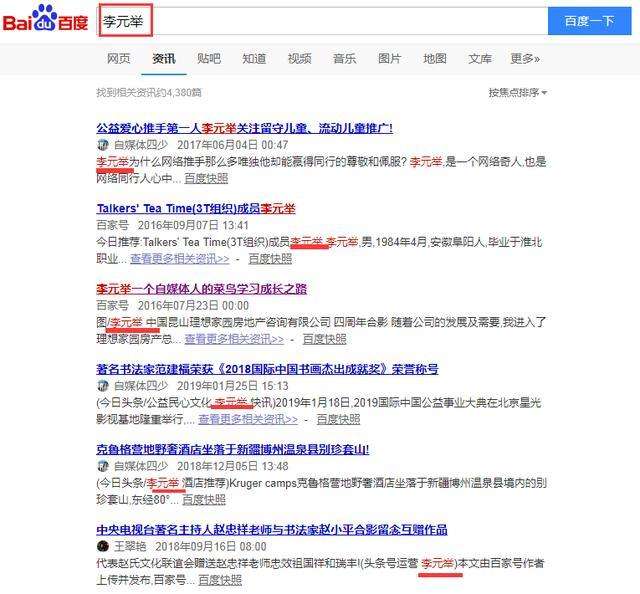The height and width of the screenshot is (594, 640).
Task: Switch to the 图片 tab
Action: click(390, 59)
